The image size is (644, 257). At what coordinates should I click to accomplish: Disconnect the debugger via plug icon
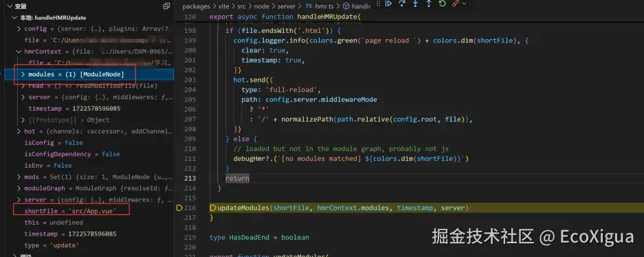455,3
